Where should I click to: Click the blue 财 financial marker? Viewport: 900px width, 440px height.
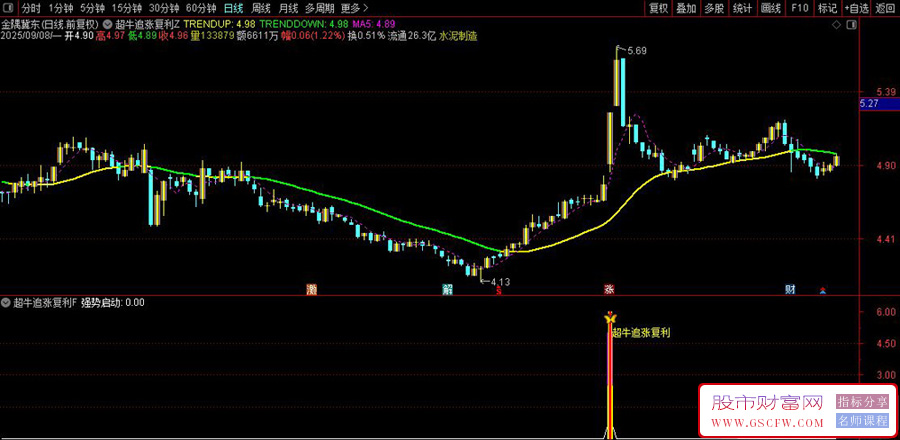click(790, 289)
